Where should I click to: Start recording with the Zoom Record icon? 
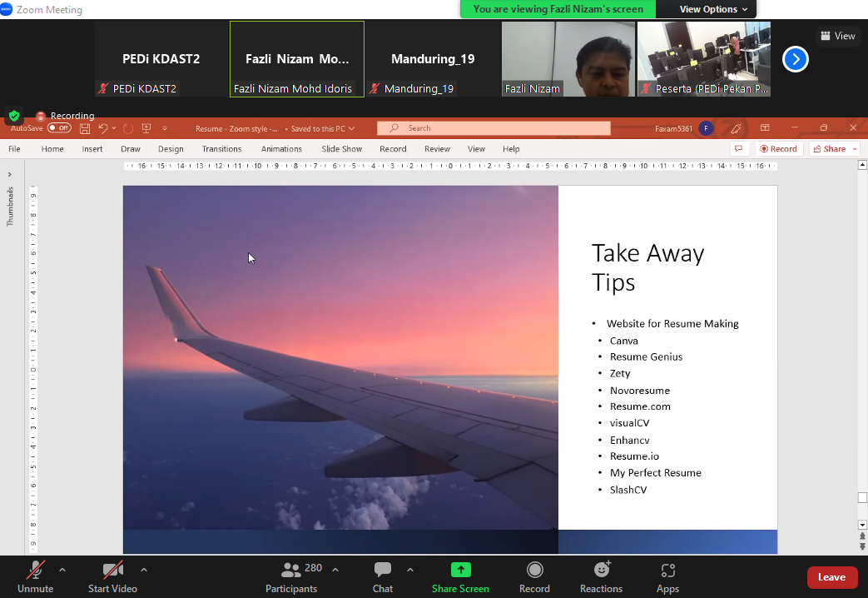tap(534, 571)
